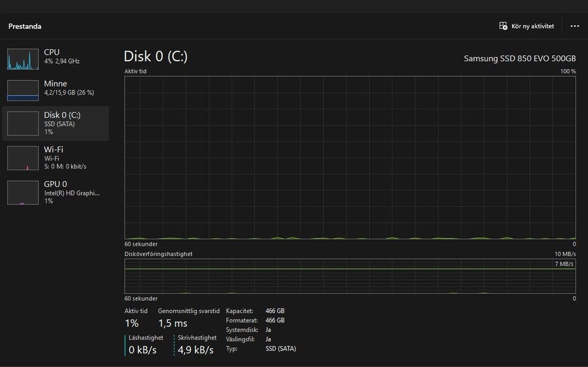Click the Genomsnittlig svarstid 1,5 ms value
Image resolution: width=588 pixels, height=367 pixels.
(x=173, y=323)
